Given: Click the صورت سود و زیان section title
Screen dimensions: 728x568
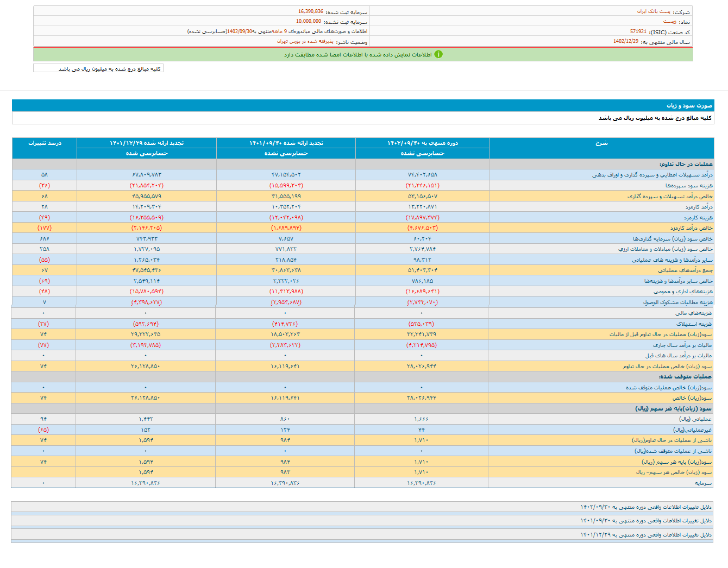Looking at the screenshot, I should [689, 105].
